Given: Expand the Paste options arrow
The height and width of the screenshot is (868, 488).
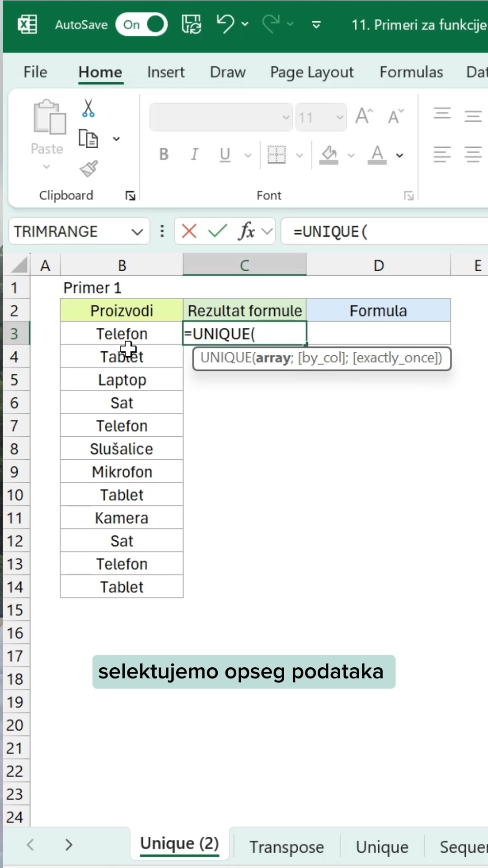Looking at the screenshot, I should (x=47, y=167).
